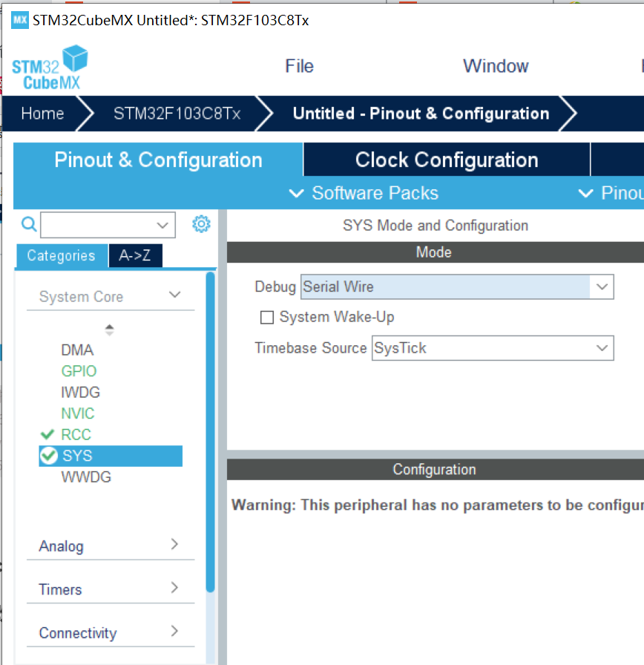Image resolution: width=644 pixels, height=665 pixels.
Task: Switch to the Clock Configuration tab
Action: point(447,160)
